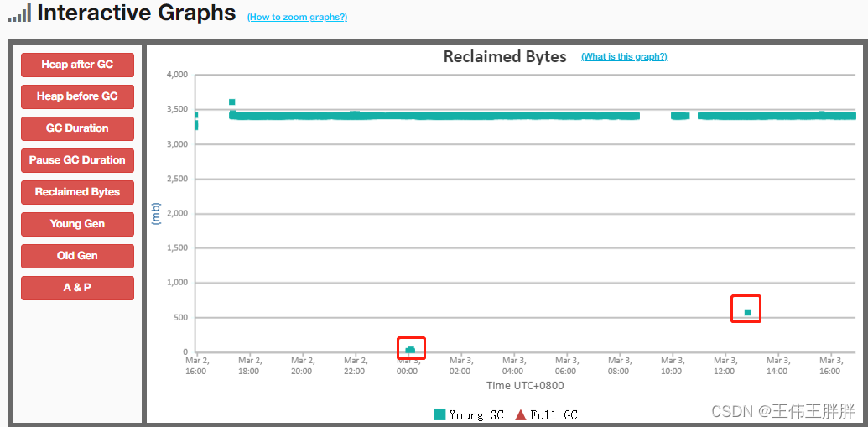
Task: Toggle the Full GC legend triangle
Action: 520,414
